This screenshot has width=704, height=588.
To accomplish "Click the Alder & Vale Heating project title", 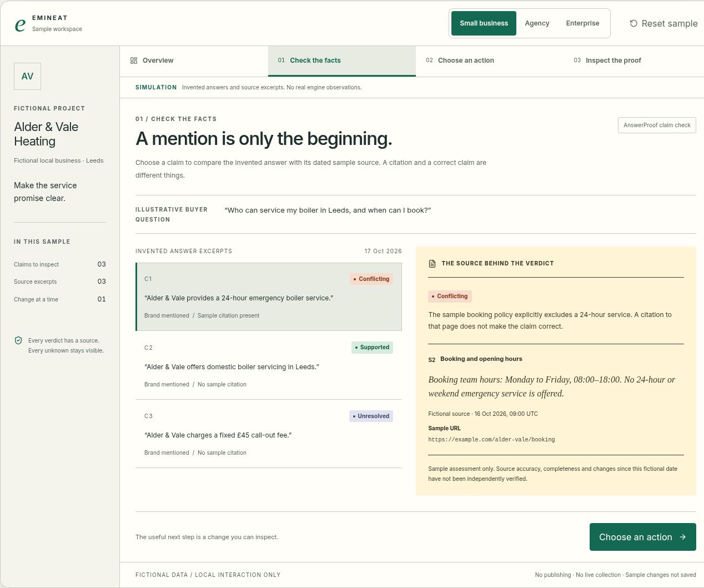I will tap(46, 134).
